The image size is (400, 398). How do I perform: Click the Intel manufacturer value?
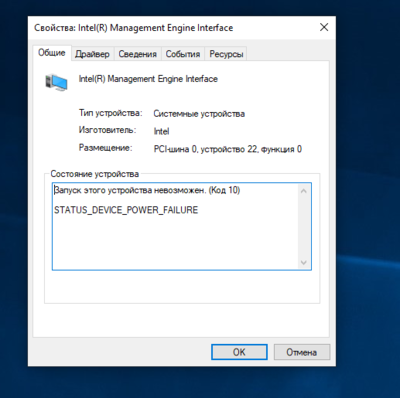coord(161,131)
